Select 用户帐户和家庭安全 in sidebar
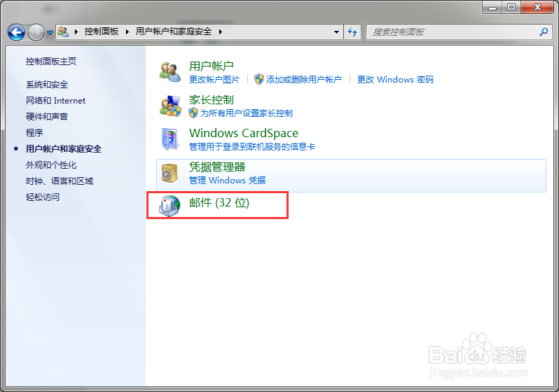 tap(64, 149)
